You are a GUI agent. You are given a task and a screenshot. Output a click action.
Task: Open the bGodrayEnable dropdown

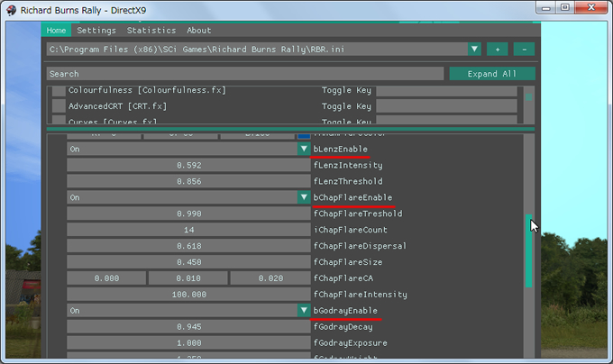pyautogui.click(x=188, y=311)
